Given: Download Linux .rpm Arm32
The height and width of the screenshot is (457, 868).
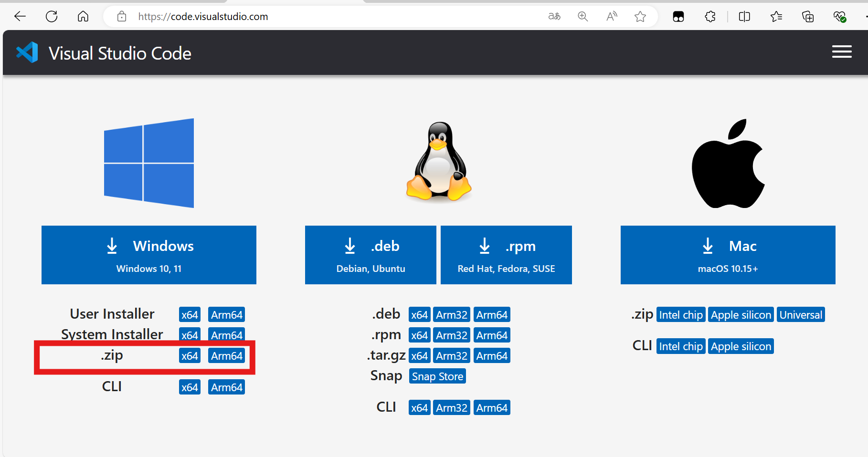Looking at the screenshot, I should [452, 335].
